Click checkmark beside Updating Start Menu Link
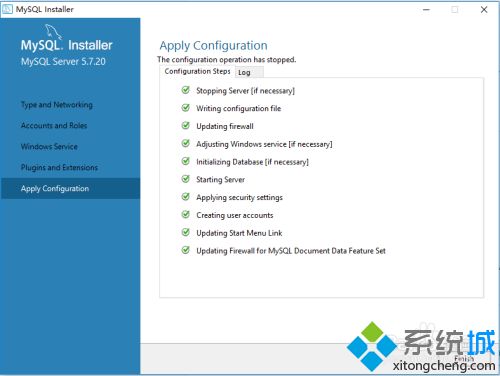This screenshot has width=500, height=376. tap(186, 232)
